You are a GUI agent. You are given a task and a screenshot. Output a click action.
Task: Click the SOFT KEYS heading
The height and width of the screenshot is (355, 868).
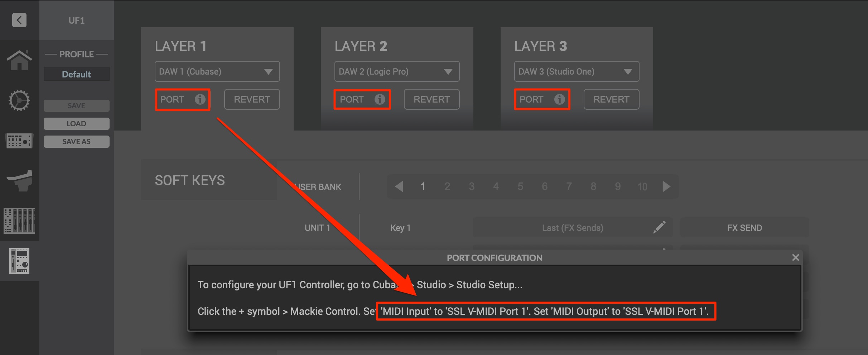(x=190, y=180)
